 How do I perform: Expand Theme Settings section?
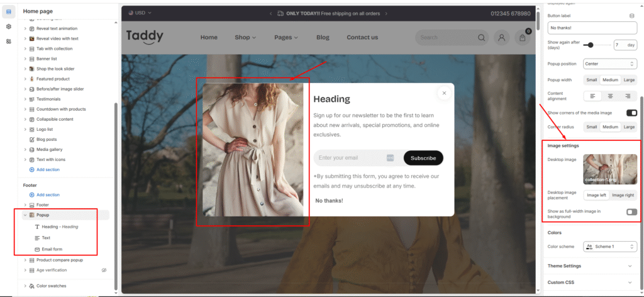[590, 266]
